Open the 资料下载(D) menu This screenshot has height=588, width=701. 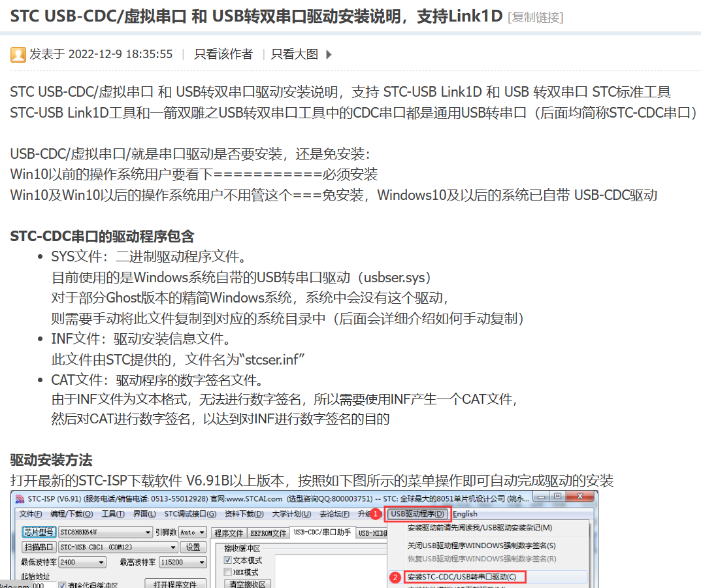pos(244,514)
